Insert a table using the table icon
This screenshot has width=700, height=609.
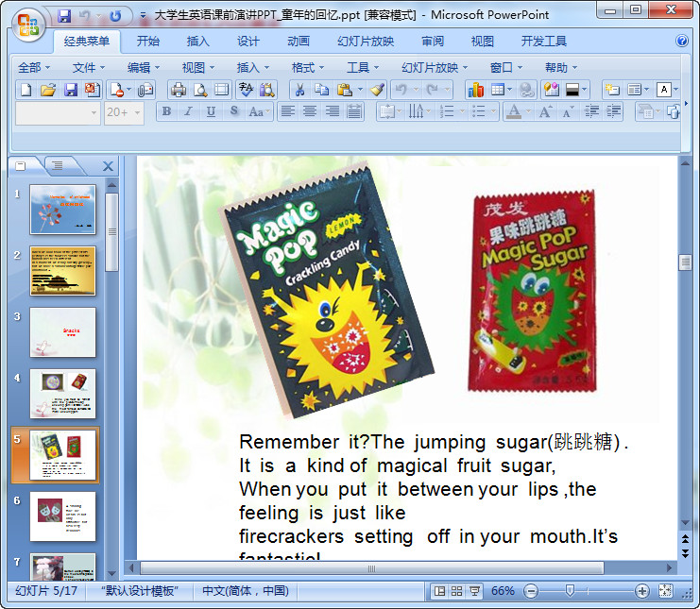click(x=497, y=90)
